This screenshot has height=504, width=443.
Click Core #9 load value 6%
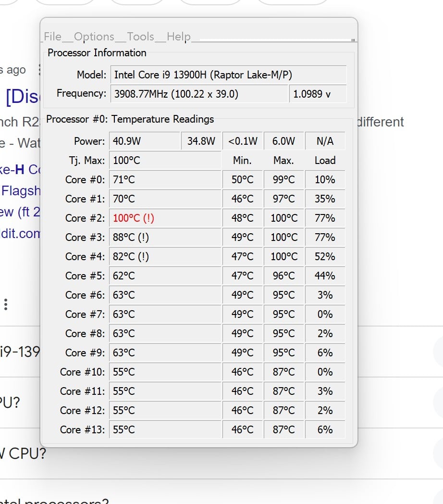[x=325, y=353]
